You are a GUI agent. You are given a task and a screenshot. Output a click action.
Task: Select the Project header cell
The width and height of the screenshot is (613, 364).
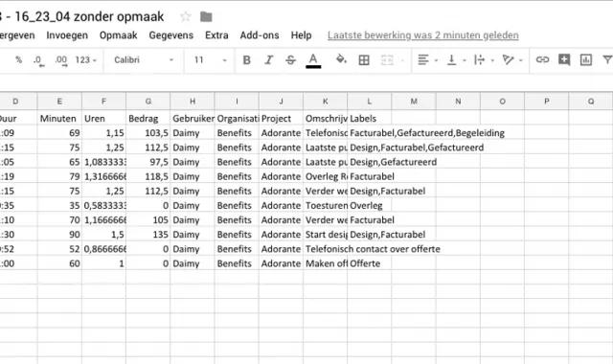click(281, 118)
